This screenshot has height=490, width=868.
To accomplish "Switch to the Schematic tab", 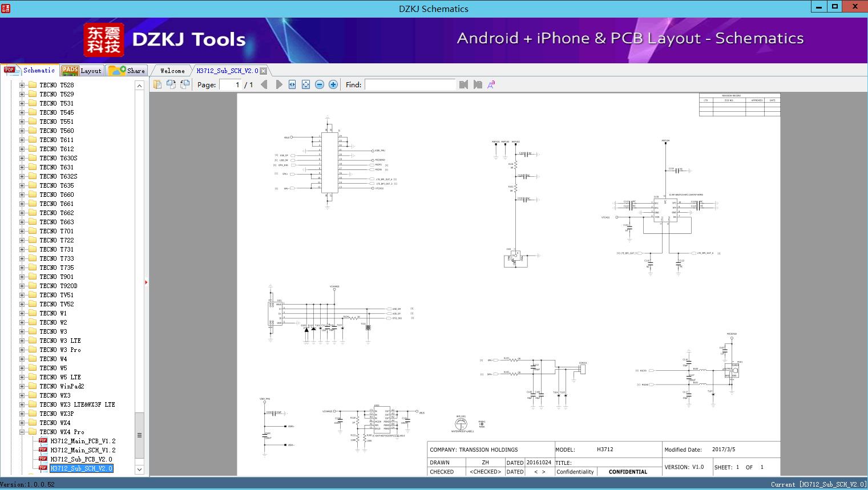I will point(29,70).
